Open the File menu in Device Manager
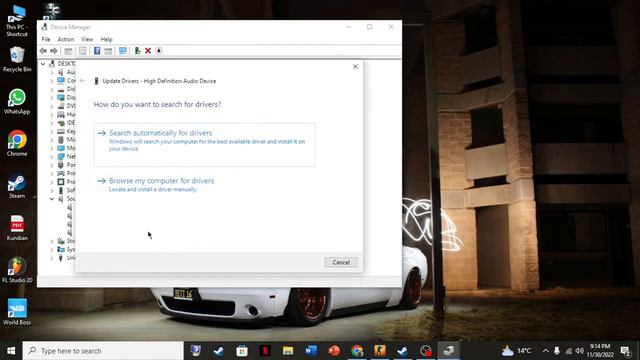The image size is (640, 360). pyautogui.click(x=46, y=39)
